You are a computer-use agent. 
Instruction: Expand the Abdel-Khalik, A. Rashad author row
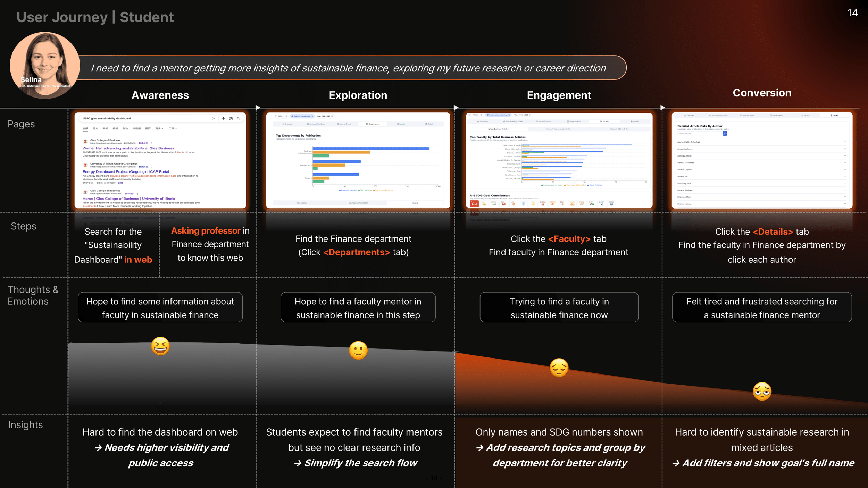(845, 142)
